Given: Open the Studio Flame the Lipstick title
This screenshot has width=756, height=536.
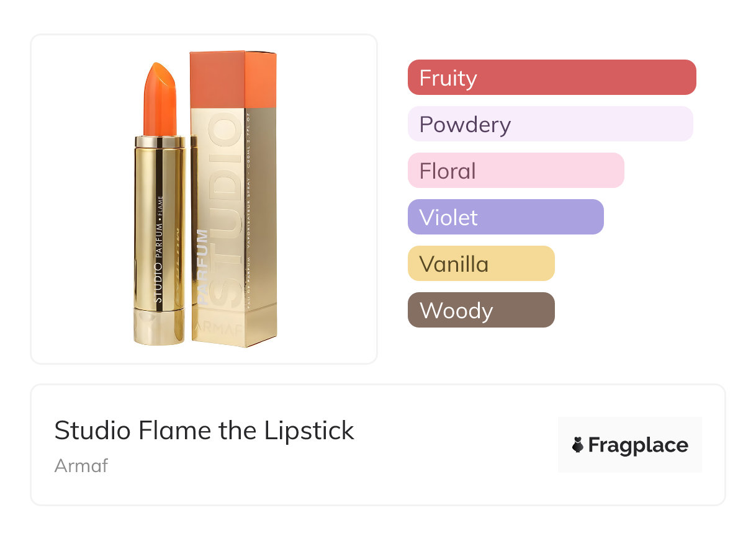Looking at the screenshot, I should coord(204,430).
